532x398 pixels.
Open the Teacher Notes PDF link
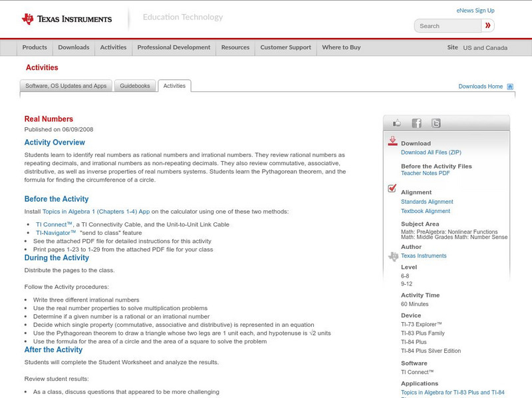pos(425,173)
